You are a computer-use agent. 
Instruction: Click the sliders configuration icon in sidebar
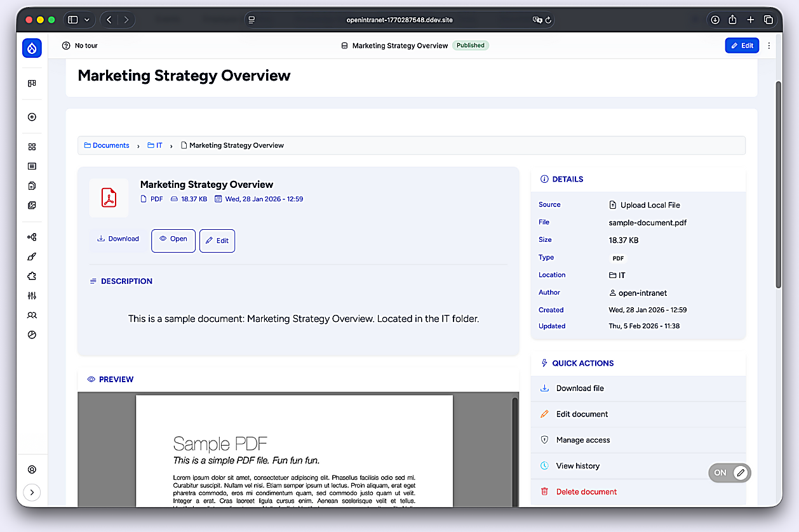coord(32,296)
